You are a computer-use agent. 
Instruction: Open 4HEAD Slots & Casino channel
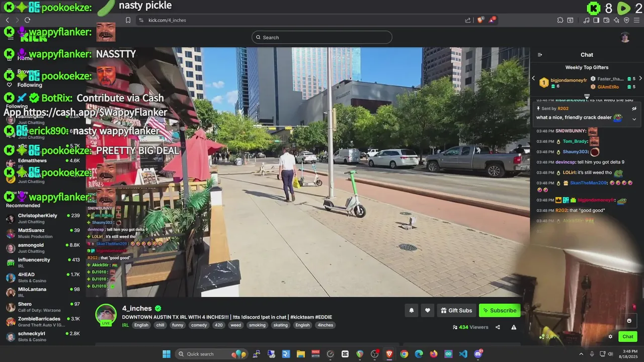[43, 278]
